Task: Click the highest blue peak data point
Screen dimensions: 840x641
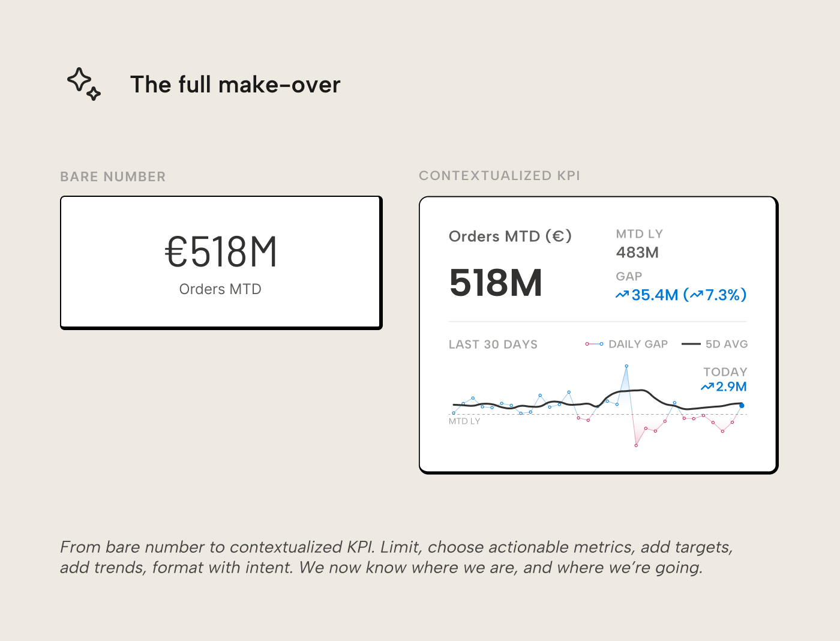Action: [626, 366]
